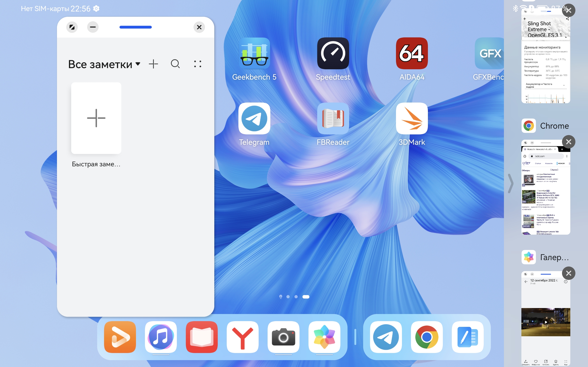Open the four-dot more options menu
Screen dimensions: 588x367
tap(198, 64)
